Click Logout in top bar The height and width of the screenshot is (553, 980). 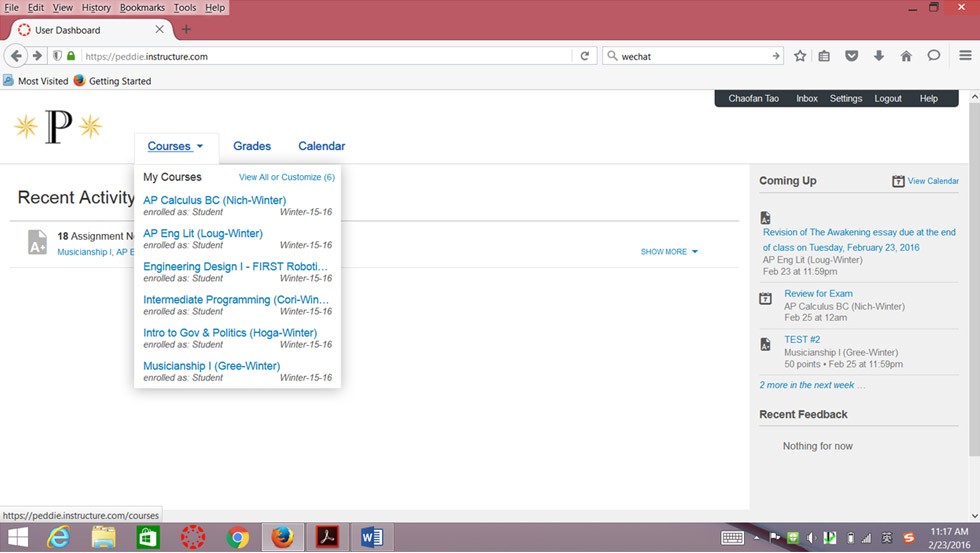click(888, 98)
